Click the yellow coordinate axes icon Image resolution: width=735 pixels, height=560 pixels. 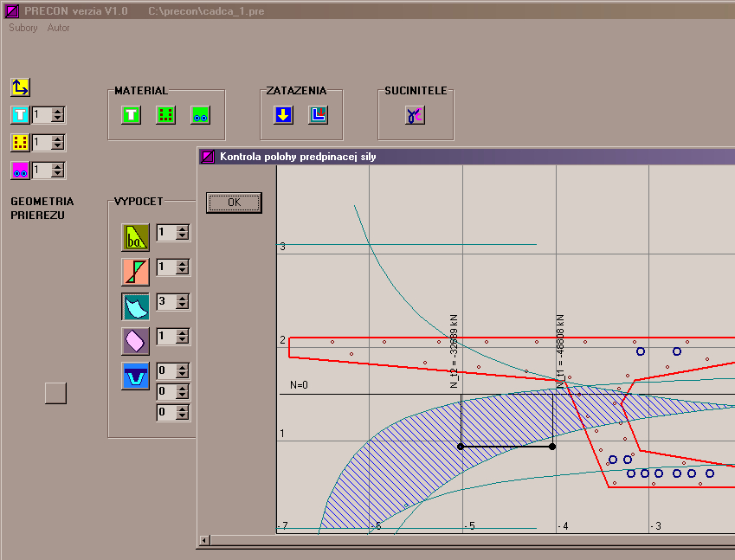pos(20,87)
